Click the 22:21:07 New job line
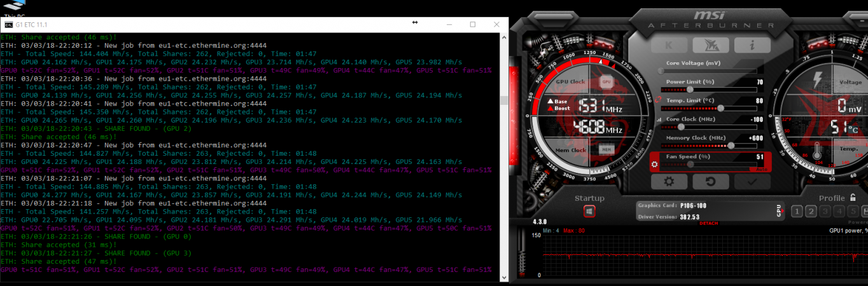This screenshot has width=868, height=286. click(x=134, y=179)
